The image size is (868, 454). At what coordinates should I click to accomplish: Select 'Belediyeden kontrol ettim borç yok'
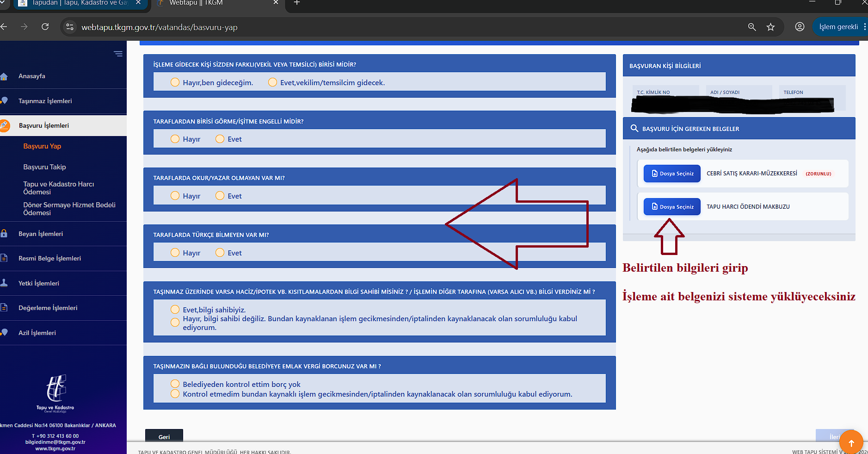point(175,384)
